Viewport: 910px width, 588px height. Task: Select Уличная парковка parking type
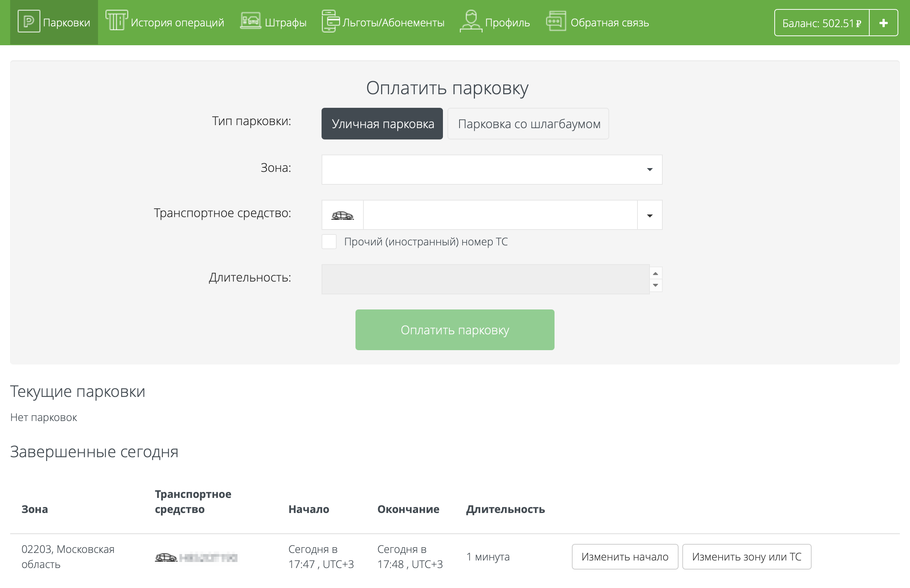click(382, 124)
